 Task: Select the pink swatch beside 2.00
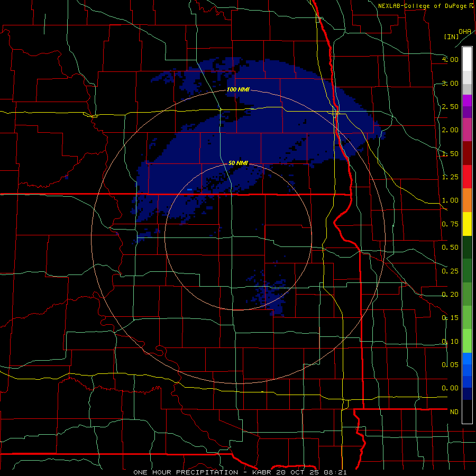pos(467,130)
